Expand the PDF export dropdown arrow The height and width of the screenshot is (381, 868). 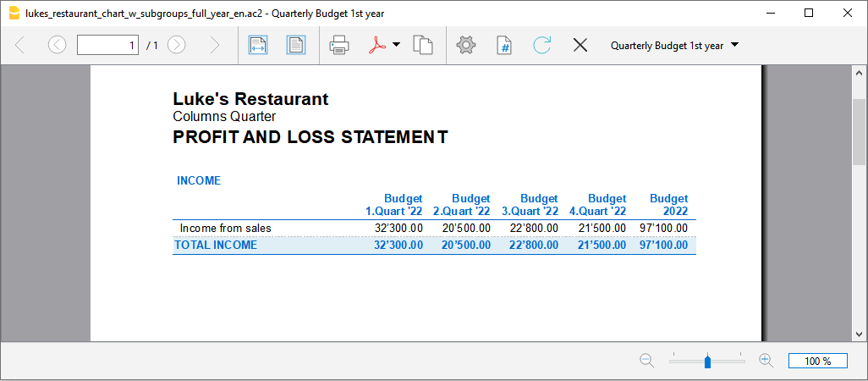(x=396, y=46)
